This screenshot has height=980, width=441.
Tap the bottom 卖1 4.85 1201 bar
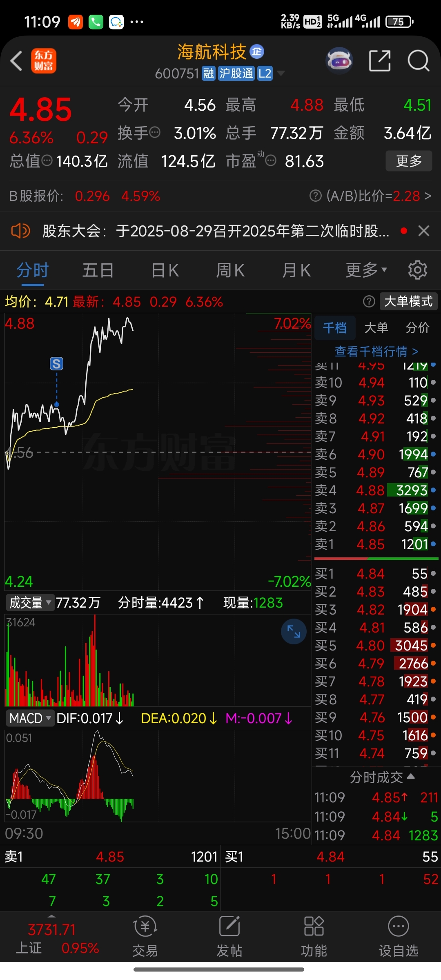click(x=110, y=857)
